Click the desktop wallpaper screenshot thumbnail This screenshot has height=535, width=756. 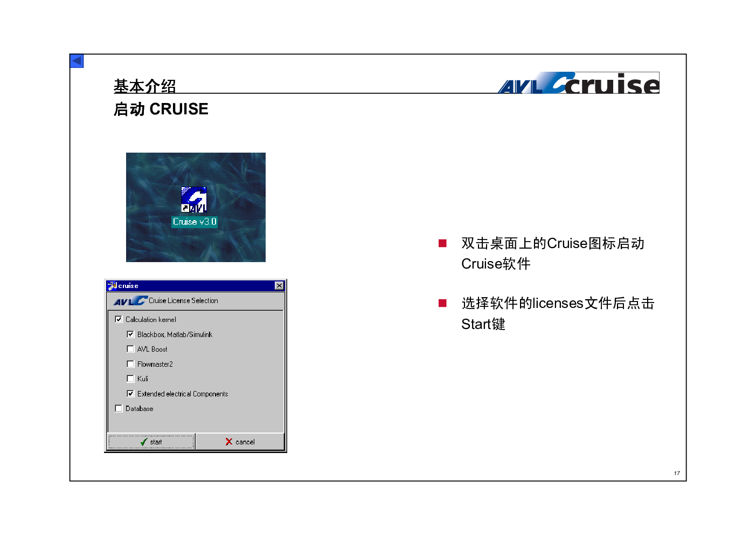click(x=196, y=207)
